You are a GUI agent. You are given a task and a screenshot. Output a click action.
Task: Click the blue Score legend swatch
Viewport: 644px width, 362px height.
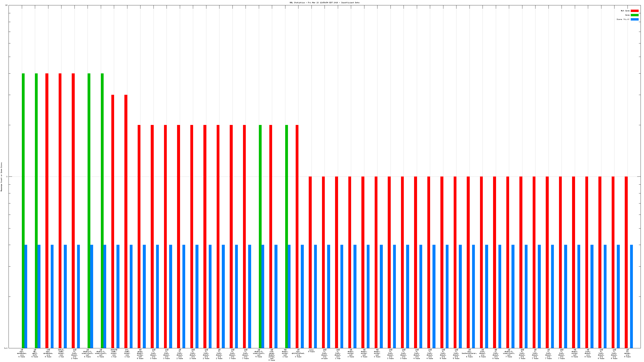pyautogui.click(x=635, y=19)
